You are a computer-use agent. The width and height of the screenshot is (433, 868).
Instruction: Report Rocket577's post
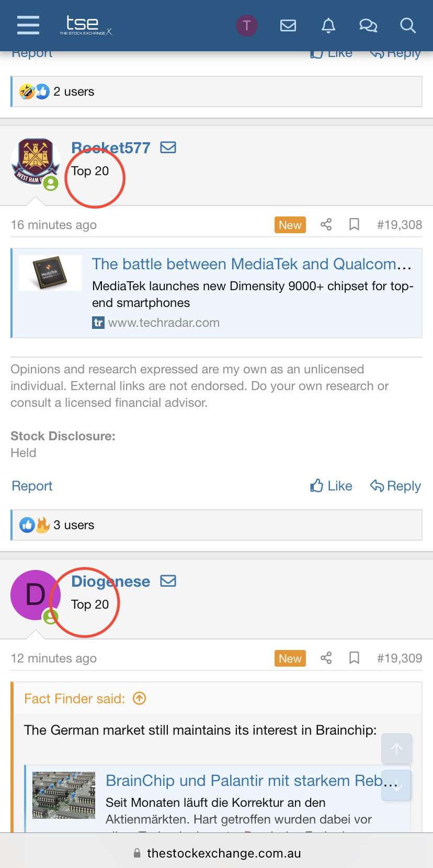point(32,486)
